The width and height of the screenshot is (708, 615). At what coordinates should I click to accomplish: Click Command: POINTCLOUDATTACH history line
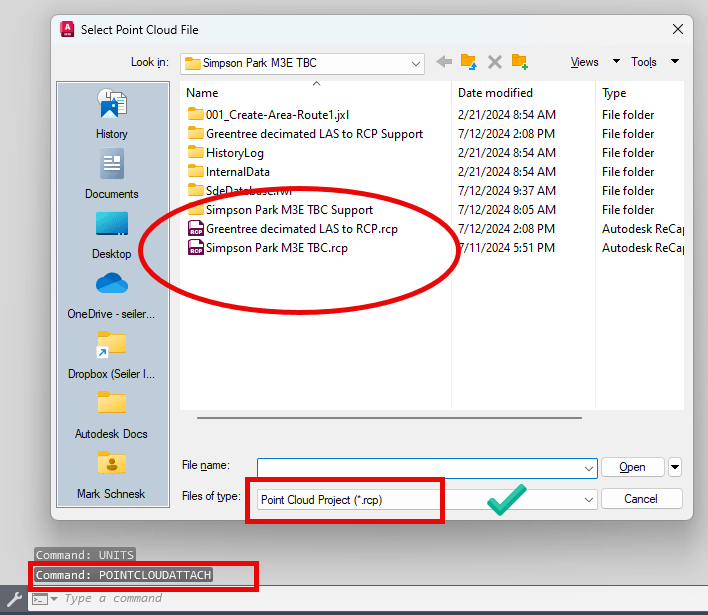123,575
